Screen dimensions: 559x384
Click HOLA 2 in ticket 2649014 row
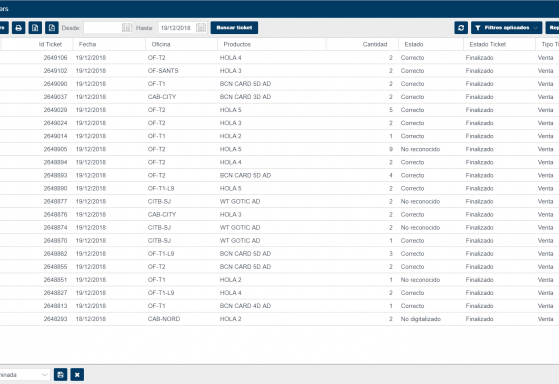[x=230, y=136]
